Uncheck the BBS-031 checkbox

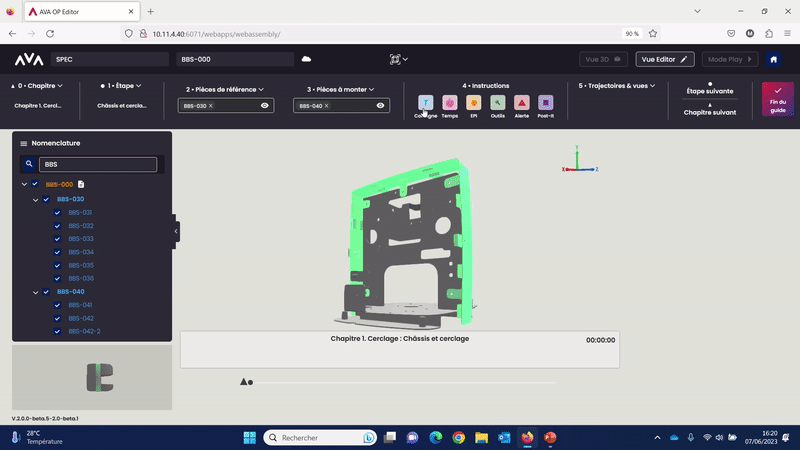click(x=57, y=213)
